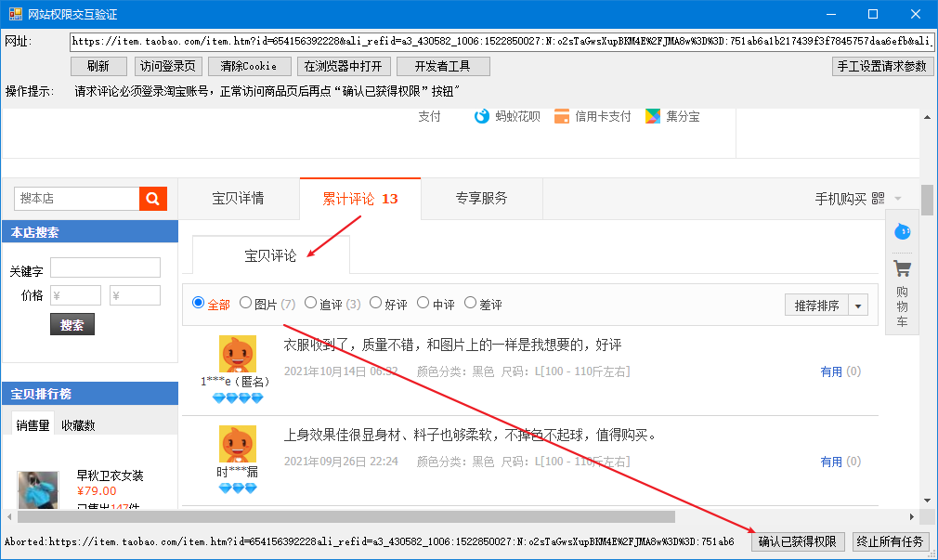Click the Jifenbao colorful icon
This screenshot has height=560, width=938.
pos(653,116)
